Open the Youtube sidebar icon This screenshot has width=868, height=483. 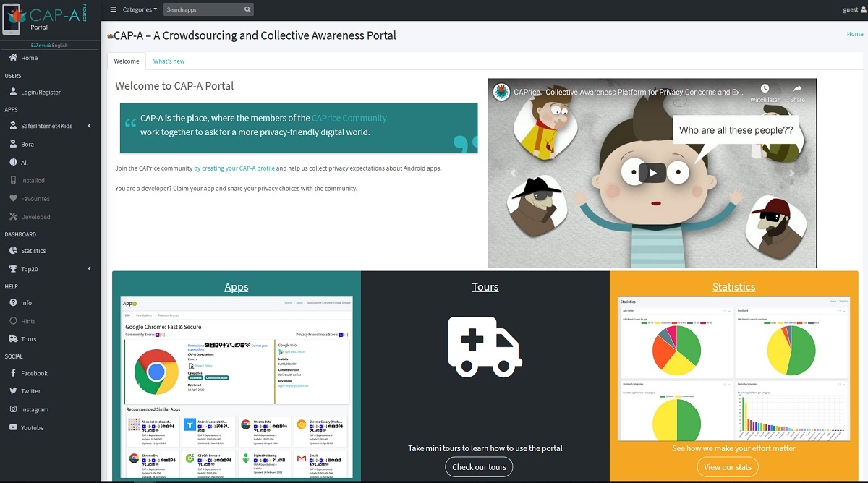[x=14, y=427]
